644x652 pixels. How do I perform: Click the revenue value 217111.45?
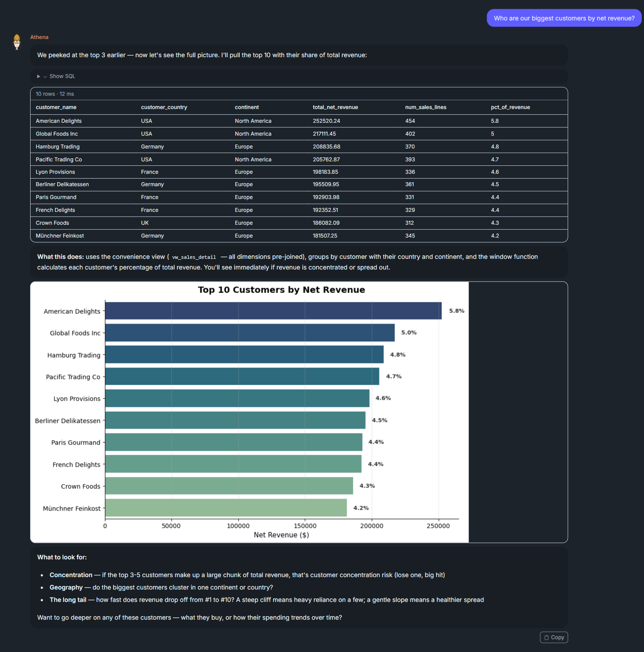(x=324, y=134)
